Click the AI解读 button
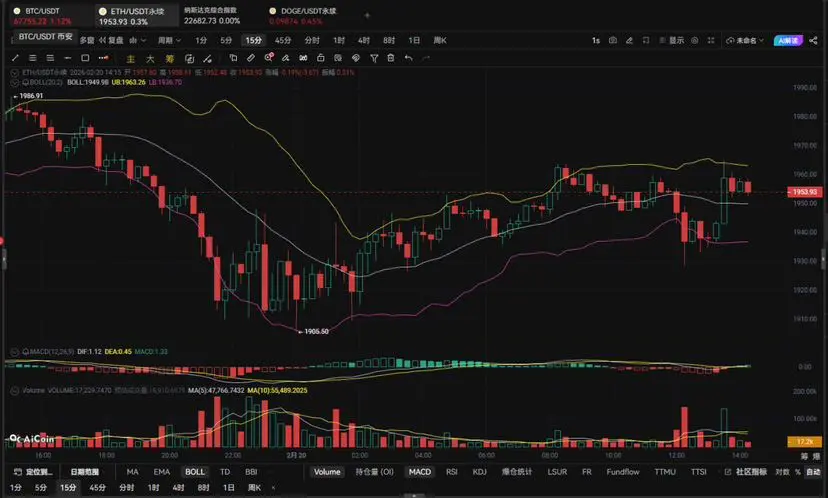 click(x=788, y=40)
